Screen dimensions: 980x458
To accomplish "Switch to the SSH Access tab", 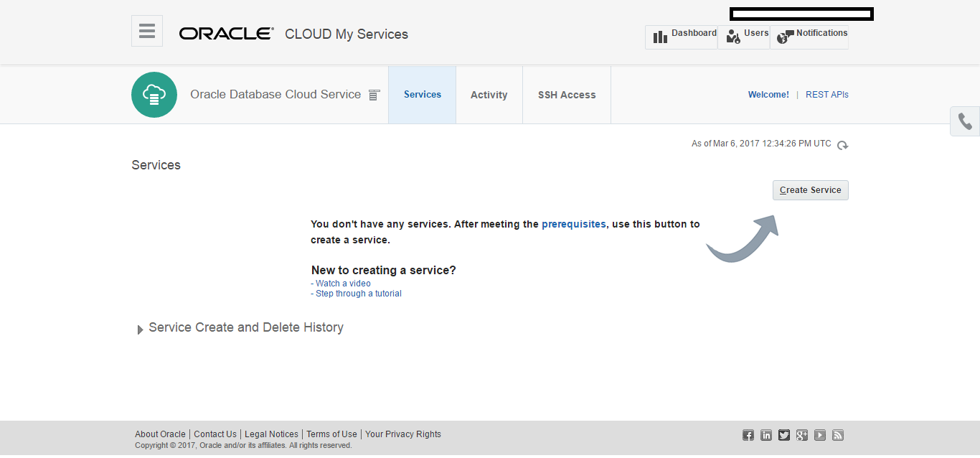I will pyautogui.click(x=567, y=95).
